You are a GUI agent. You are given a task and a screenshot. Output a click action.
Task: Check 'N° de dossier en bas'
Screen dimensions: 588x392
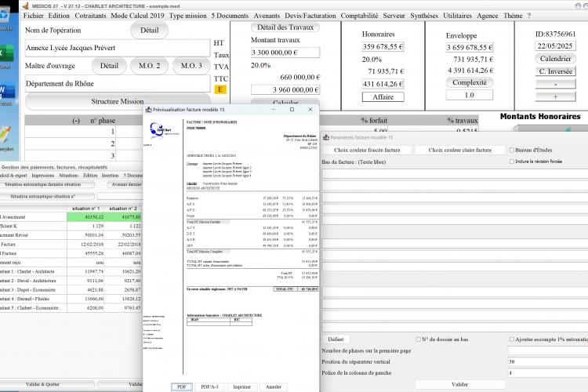point(418,339)
